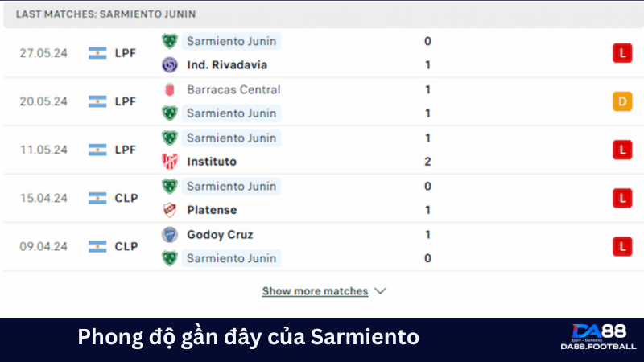Viewport: 644px width, 362px height.
Task: Click red L badge for Instituto match
Action: [x=621, y=150]
